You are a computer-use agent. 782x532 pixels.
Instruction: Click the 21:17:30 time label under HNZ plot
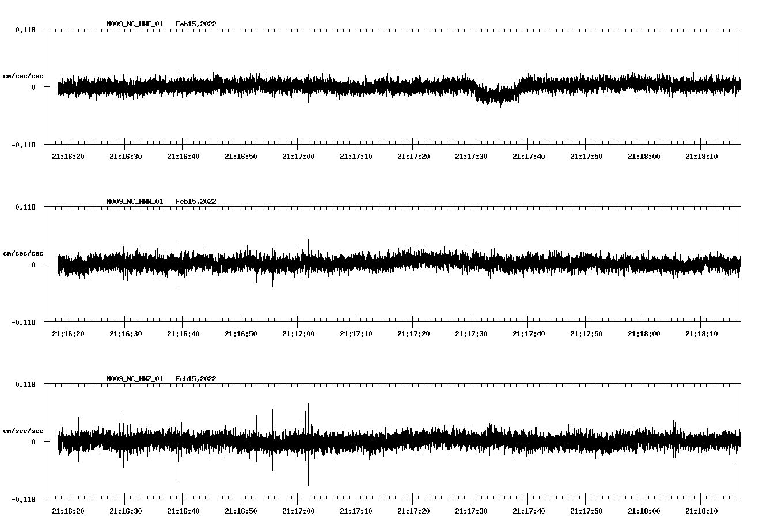pos(471,511)
